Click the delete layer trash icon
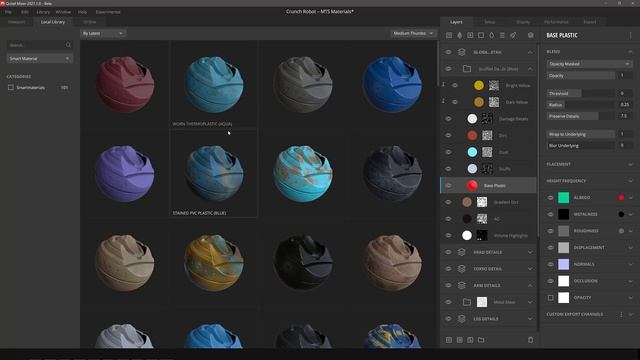This screenshot has width=640, height=360. tap(530, 340)
